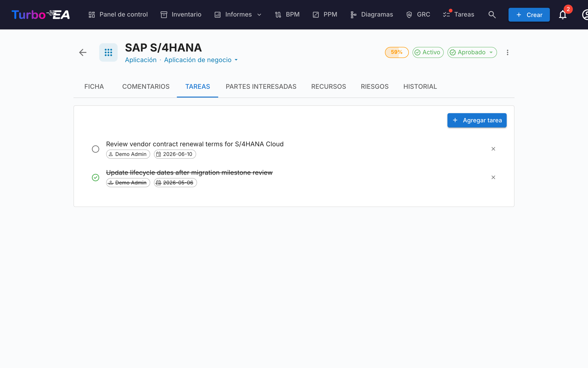Open Diagramas in the navbar
The height and width of the screenshot is (368, 588).
point(372,14)
